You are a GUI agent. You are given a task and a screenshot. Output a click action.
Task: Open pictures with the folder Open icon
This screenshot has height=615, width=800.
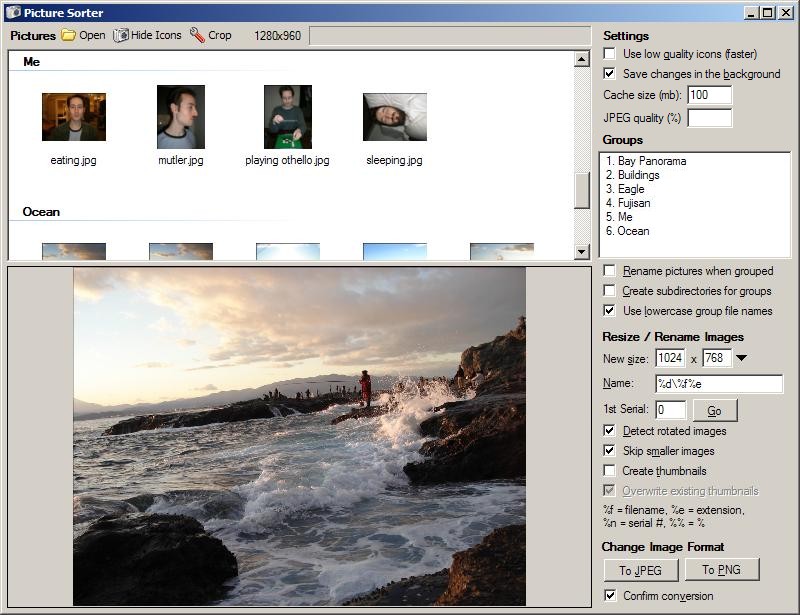[x=69, y=35]
